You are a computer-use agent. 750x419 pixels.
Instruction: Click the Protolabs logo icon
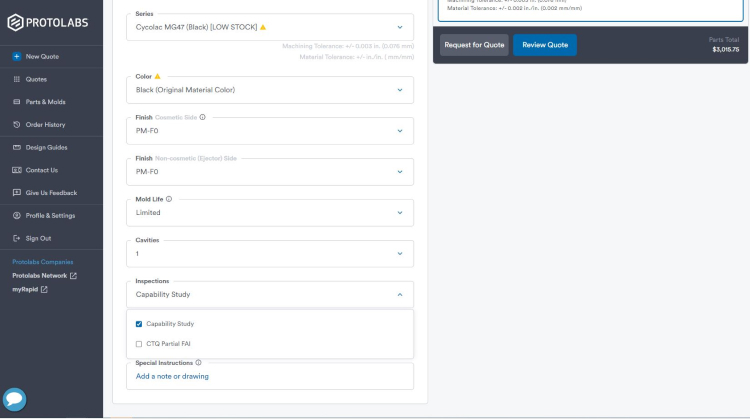15,21
